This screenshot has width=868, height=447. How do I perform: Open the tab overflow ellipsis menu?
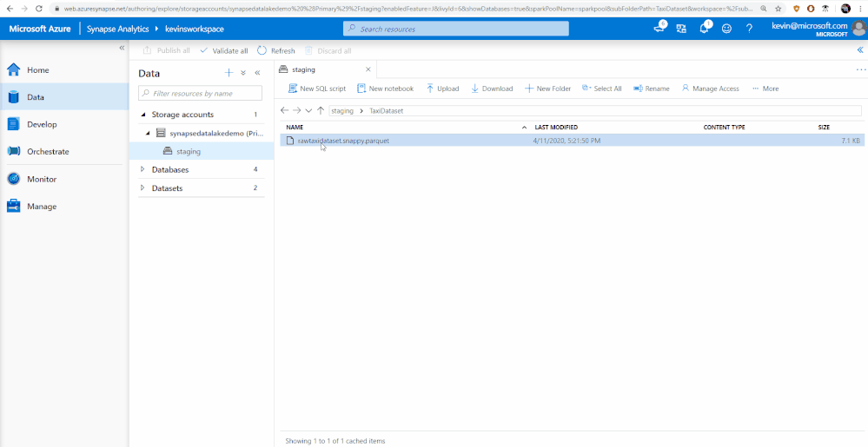861,69
